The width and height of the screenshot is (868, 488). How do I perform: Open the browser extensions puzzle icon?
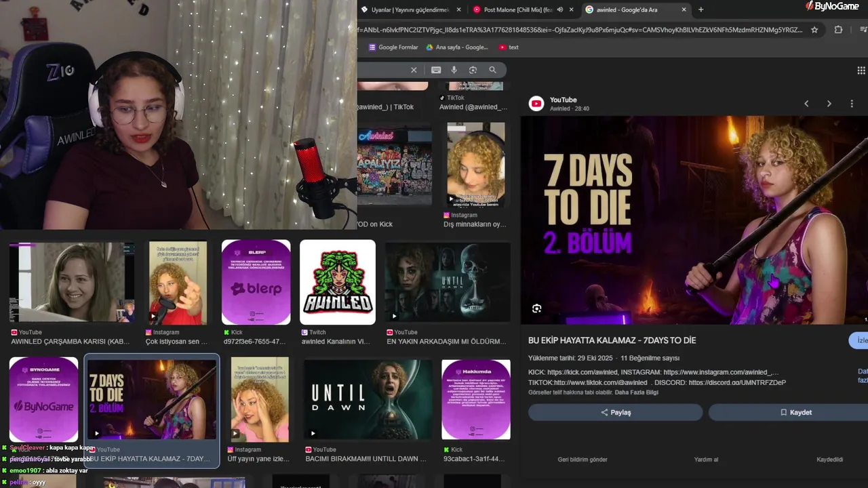click(838, 30)
